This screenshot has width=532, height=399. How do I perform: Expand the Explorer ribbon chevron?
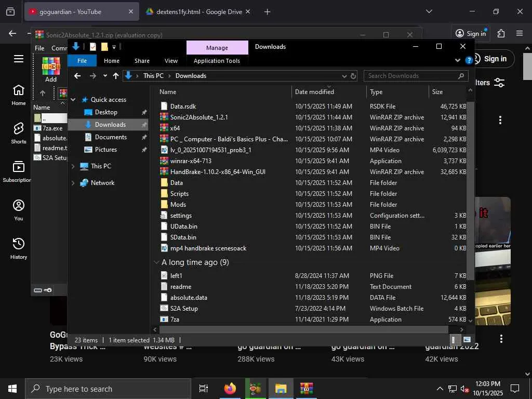click(457, 60)
